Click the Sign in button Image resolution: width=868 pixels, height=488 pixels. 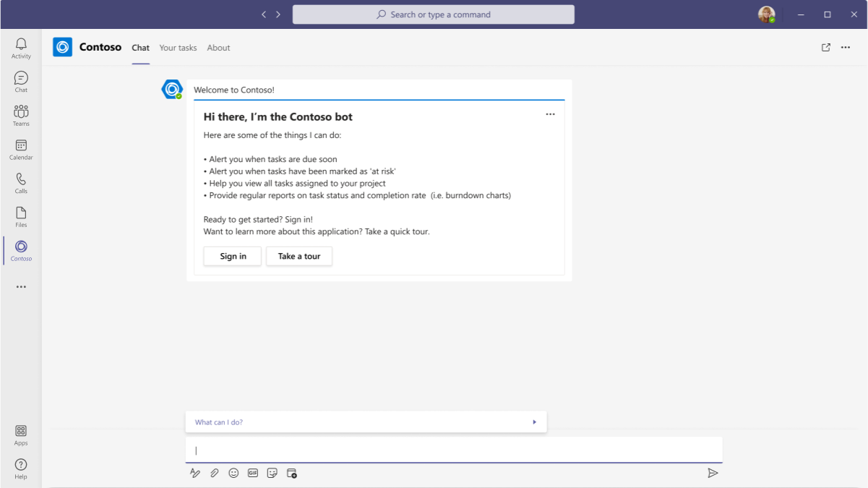point(233,256)
